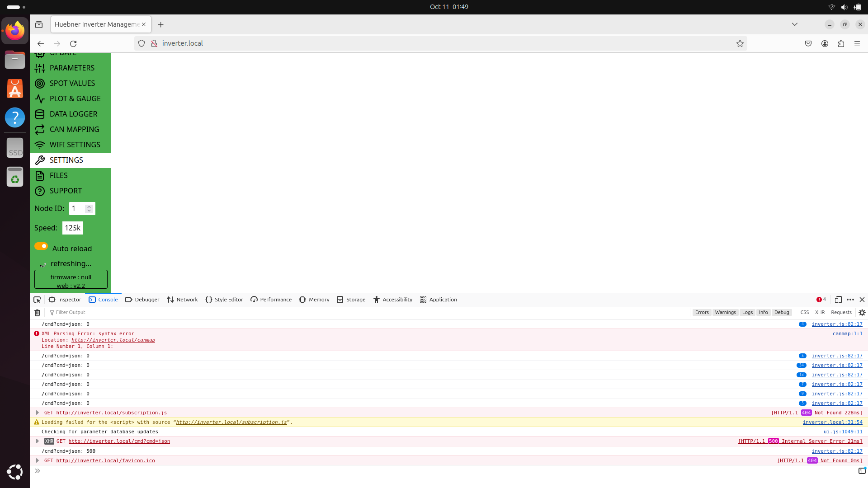Screen dimensions: 868x488
Task: Click the Spot Values target icon
Action: point(40,84)
